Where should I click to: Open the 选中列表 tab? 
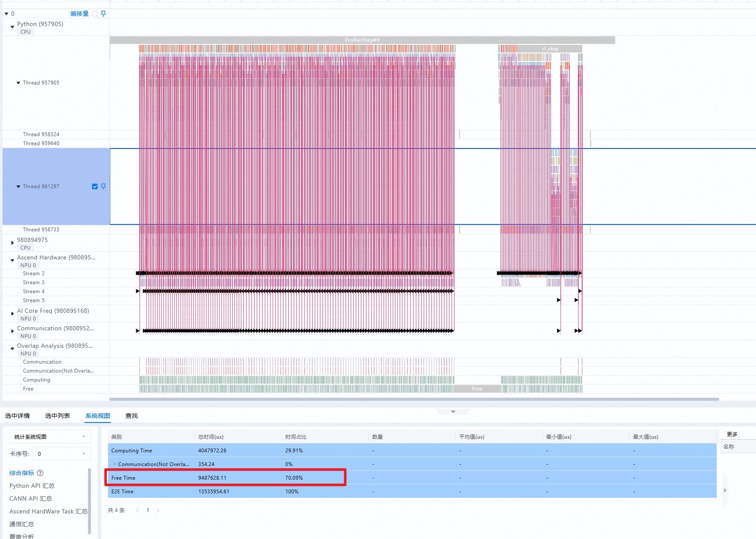click(58, 416)
